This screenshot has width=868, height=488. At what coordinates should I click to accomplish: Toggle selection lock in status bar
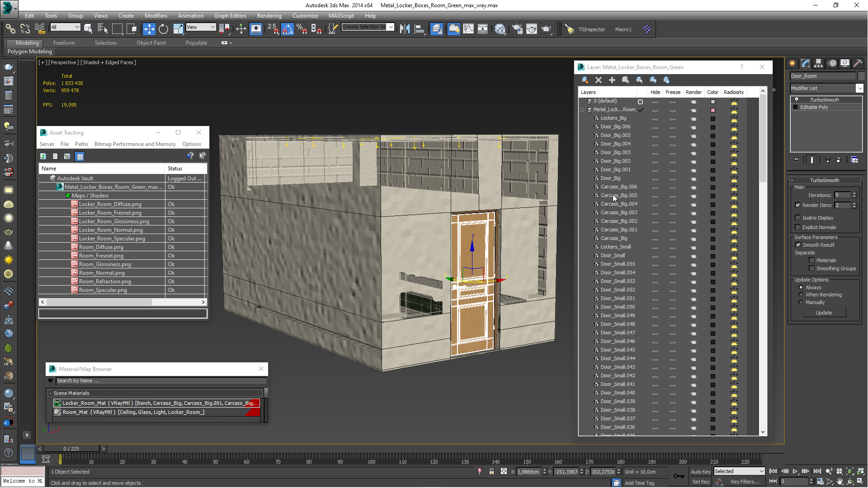pyautogui.click(x=491, y=471)
